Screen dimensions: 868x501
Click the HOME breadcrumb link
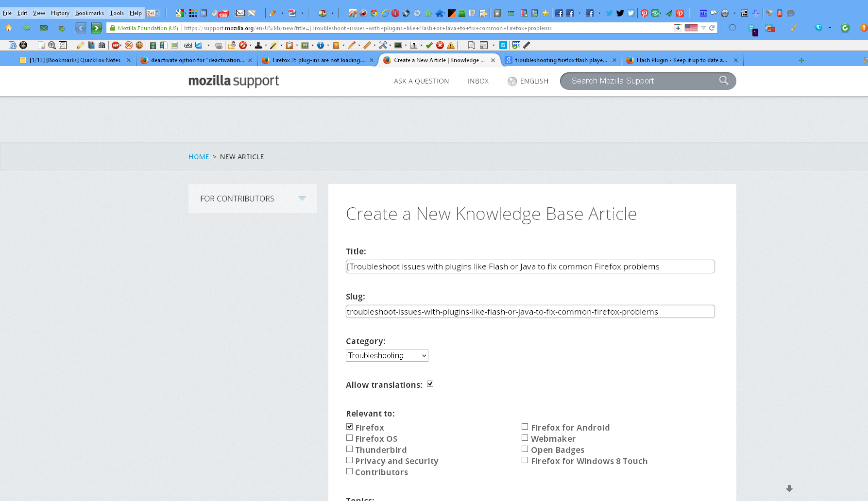(199, 157)
